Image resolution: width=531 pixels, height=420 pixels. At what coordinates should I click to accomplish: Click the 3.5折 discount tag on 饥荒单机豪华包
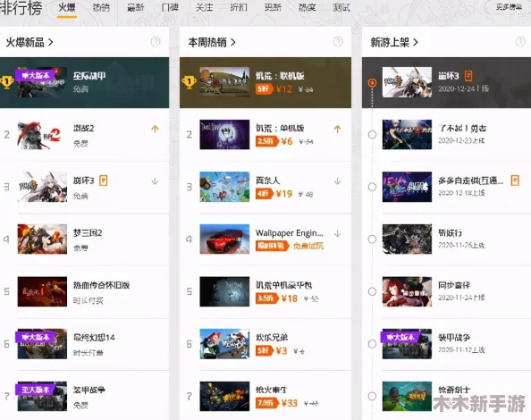tap(267, 298)
